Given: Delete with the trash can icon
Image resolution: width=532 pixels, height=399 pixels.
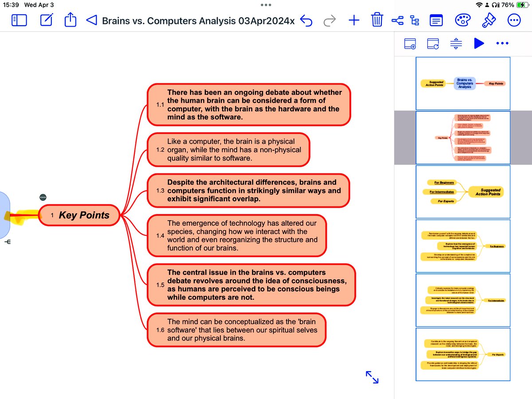Looking at the screenshot, I should 377,20.
